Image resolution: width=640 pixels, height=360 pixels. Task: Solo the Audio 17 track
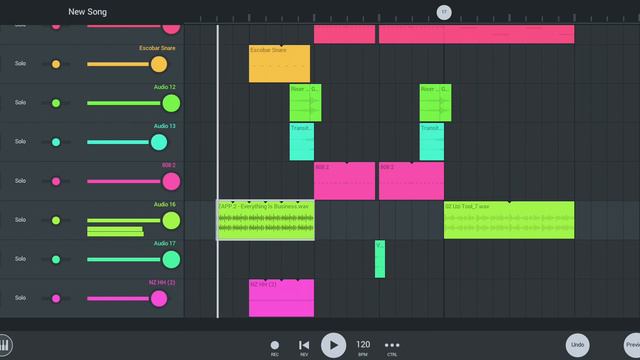[20, 259]
